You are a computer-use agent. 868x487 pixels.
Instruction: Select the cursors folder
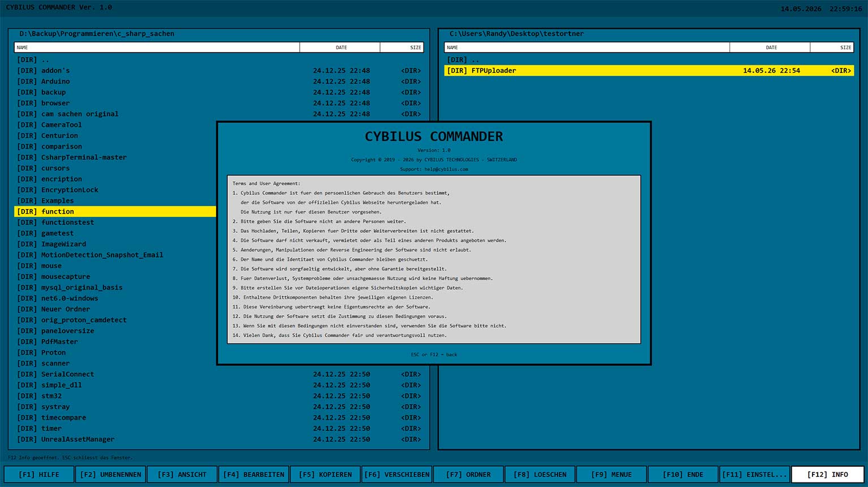click(115, 168)
